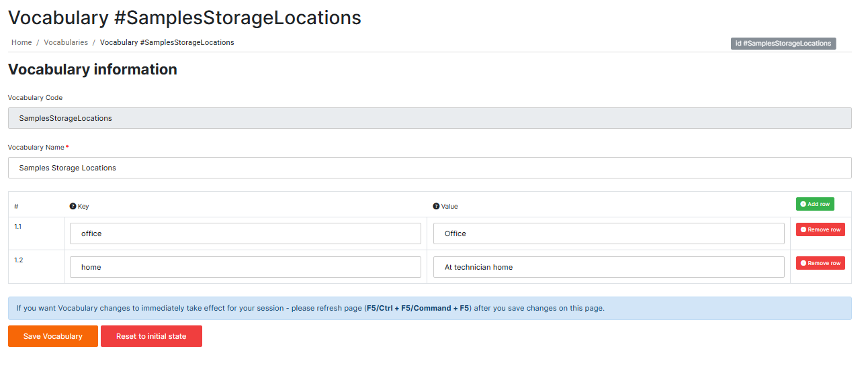Edit the At technician home value field
868x365 pixels.
[608, 267]
